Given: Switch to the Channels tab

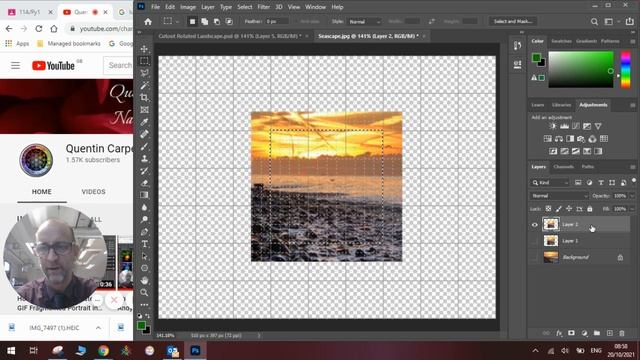Looking at the screenshot, I should pos(564,167).
